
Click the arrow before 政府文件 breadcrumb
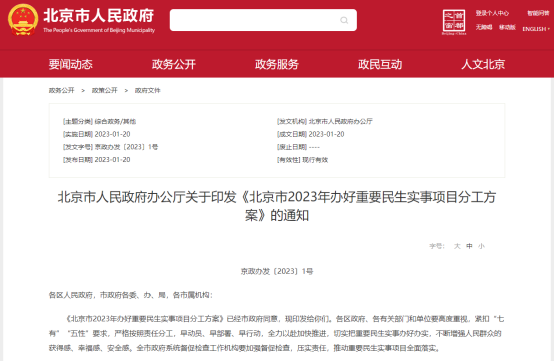point(126,91)
